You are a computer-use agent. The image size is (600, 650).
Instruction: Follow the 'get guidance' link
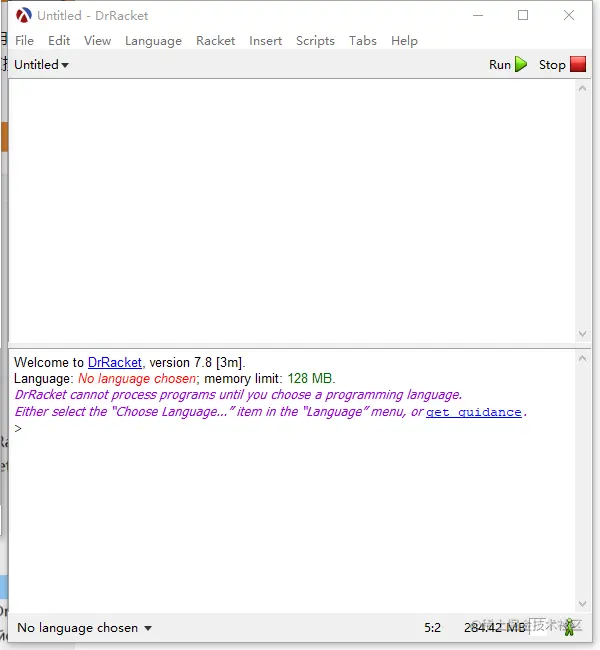click(x=474, y=412)
